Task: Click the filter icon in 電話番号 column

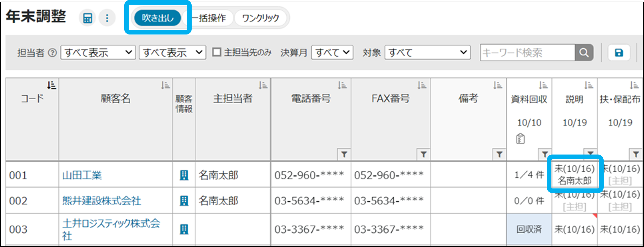Action: tap(344, 154)
